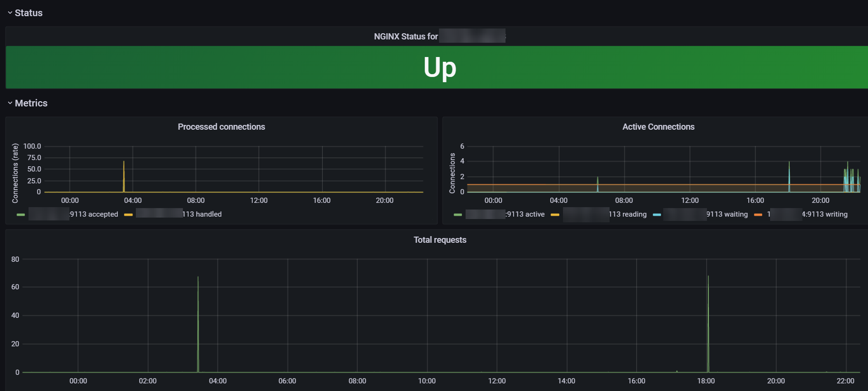Collapse the Metrics row using its chevron
The width and height of the screenshot is (868, 391).
pyautogui.click(x=10, y=103)
